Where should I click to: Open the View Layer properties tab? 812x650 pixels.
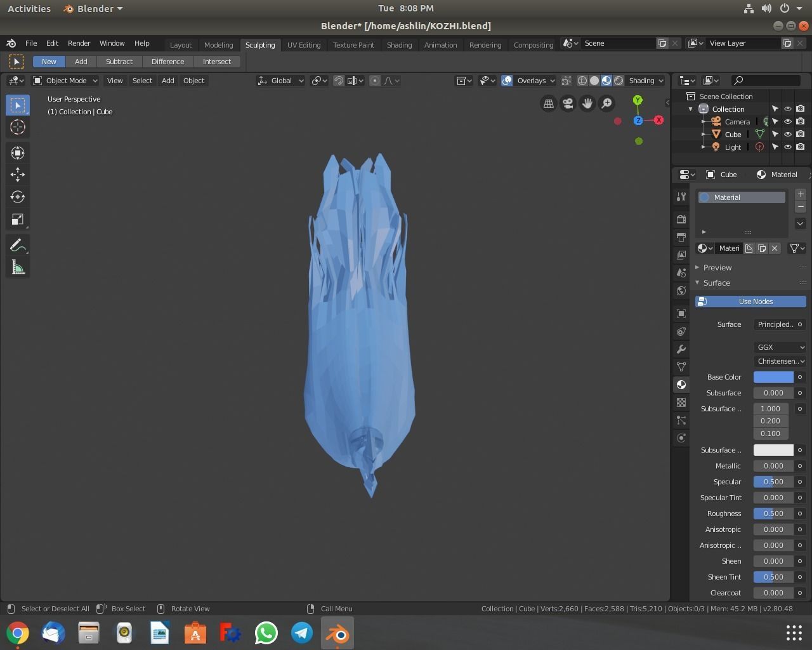pyautogui.click(x=681, y=255)
